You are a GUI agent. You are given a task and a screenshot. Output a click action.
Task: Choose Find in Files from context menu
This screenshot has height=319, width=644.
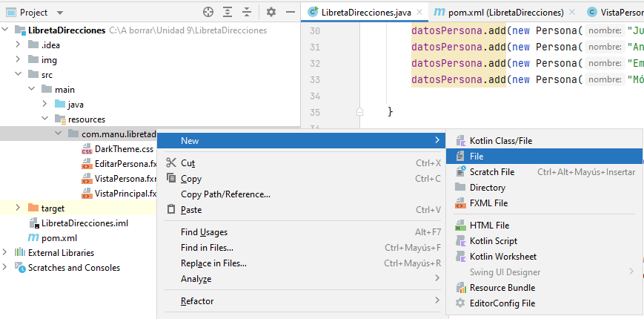point(302,248)
